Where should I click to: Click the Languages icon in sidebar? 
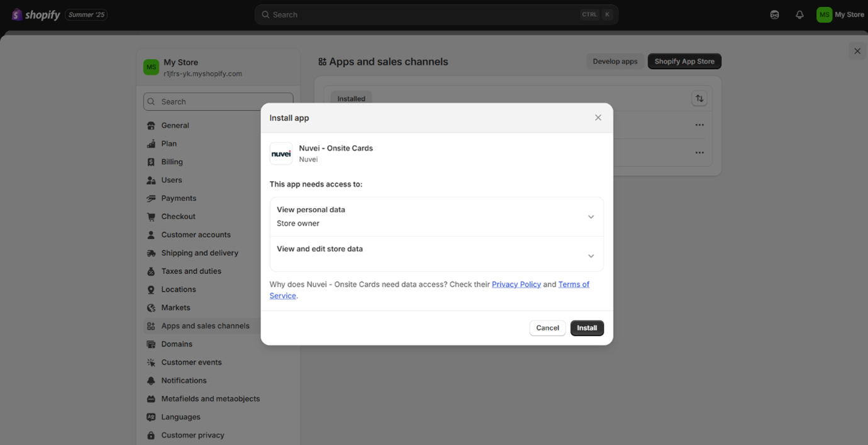(x=151, y=417)
